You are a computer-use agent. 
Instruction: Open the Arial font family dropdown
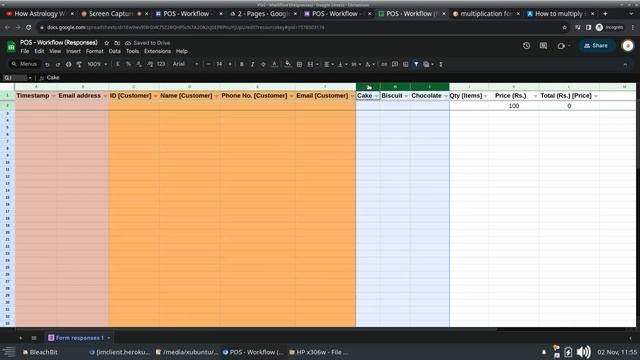(185, 64)
